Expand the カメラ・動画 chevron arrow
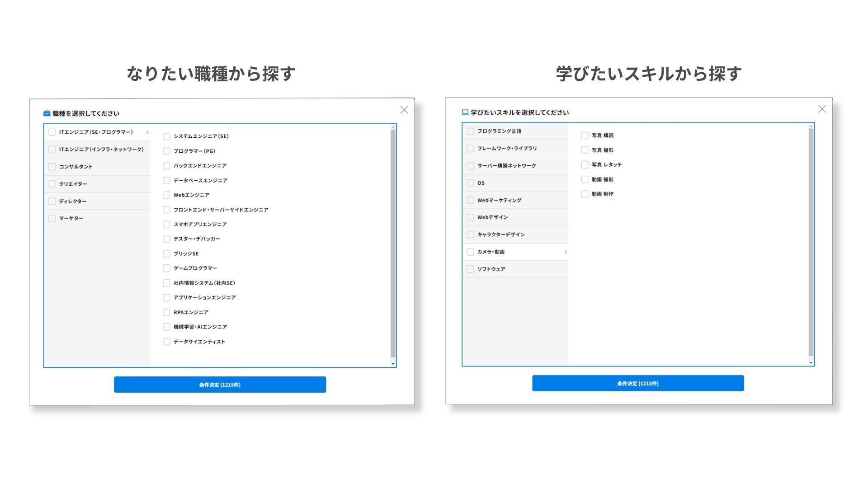This screenshot has width=868, height=488. [x=566, y=252]
